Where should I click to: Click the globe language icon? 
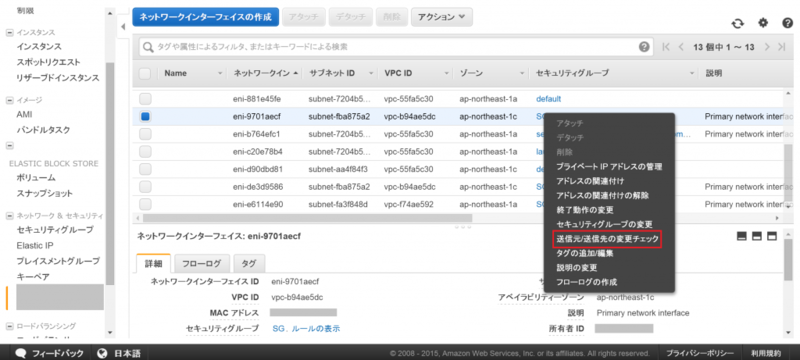pyautogui.click(x=102, y=353)
